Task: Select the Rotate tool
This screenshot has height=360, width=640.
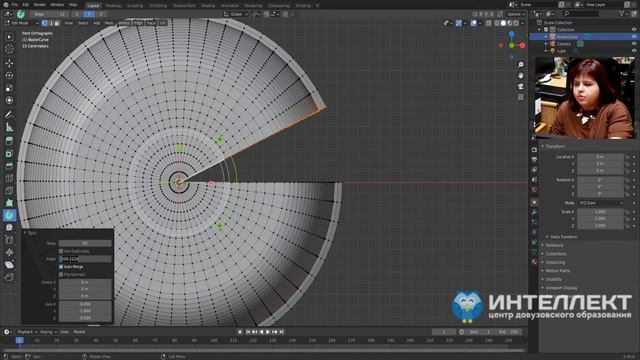Action: point(9,76)
